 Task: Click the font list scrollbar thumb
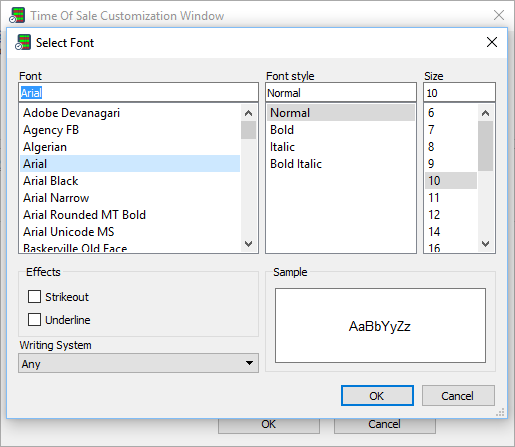click(x=248, y=130)
